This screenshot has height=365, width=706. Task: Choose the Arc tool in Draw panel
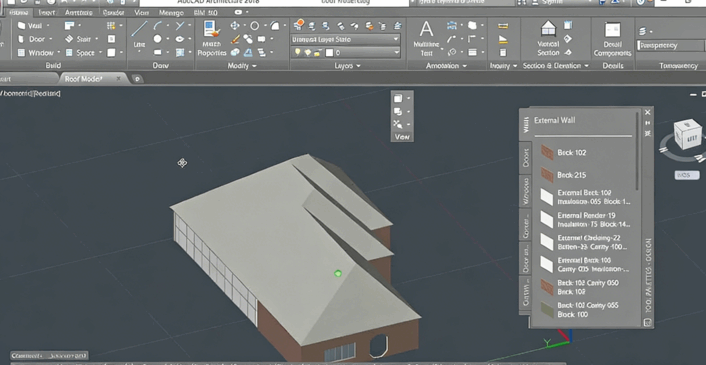coord(158,26)
